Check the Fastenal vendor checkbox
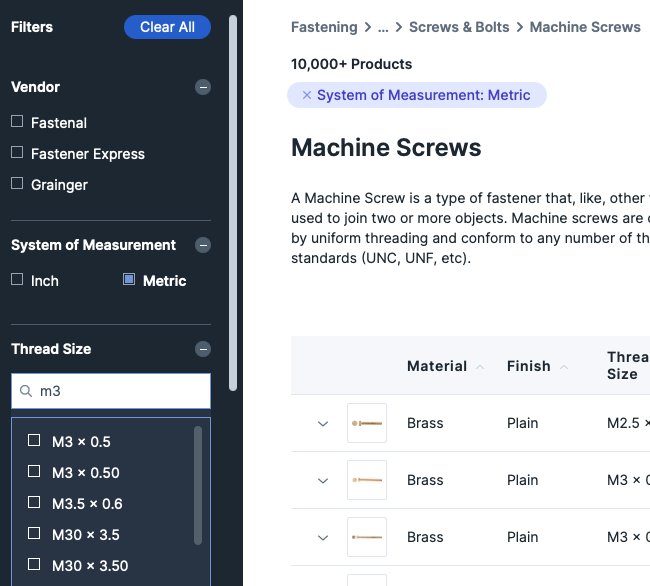The height and width of the screenshot is (586, 650). 17,121
